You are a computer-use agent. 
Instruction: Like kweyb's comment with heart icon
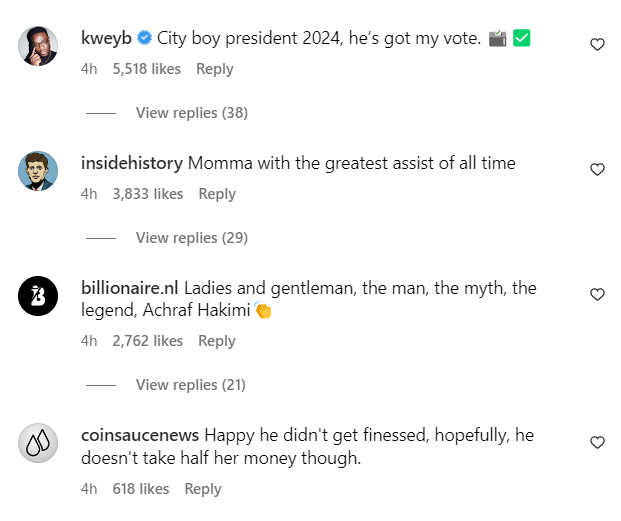pyautogui.click(x=597, y=45)
